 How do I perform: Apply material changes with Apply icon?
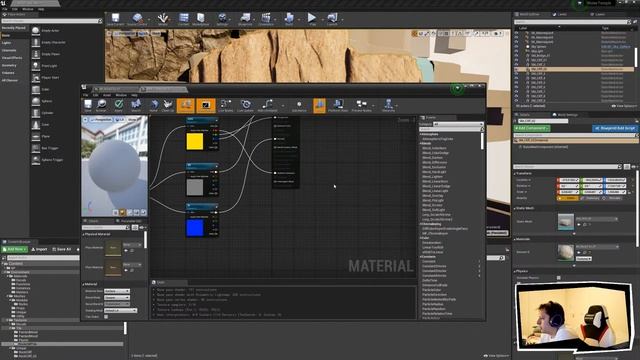[119, 105]
